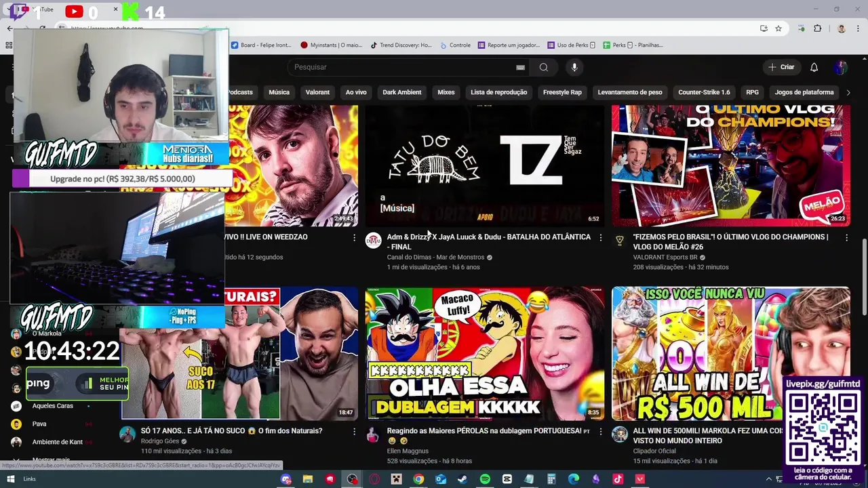Click the YouTube search magnifier button
Image resolution: width=868 pixels, height=488 pixels.
pos(543,67)
